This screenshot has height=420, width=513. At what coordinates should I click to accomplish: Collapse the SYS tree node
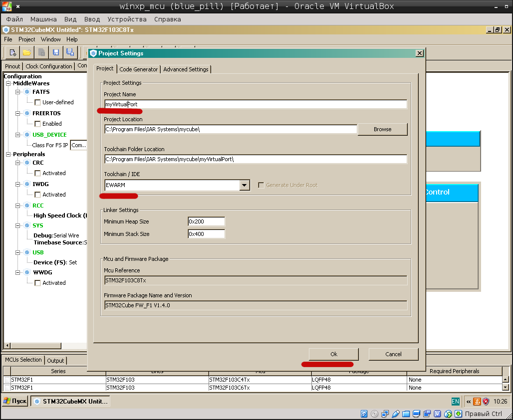[18, 225]
